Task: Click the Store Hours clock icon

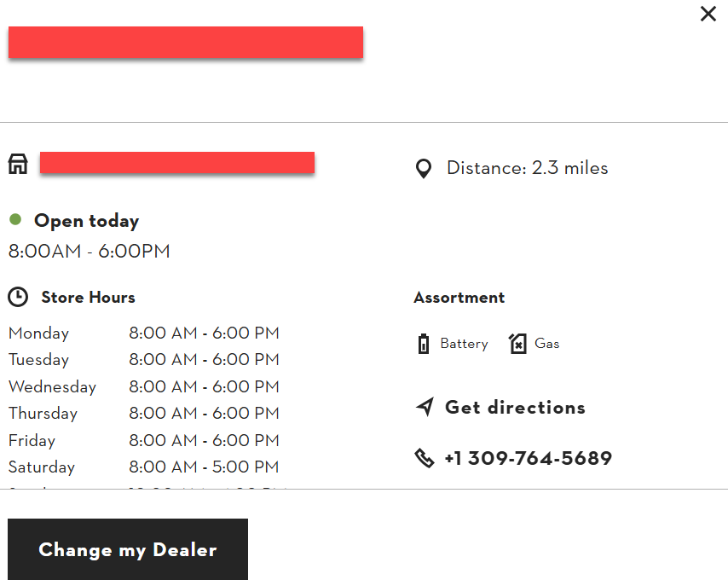Action: (18, 297)
